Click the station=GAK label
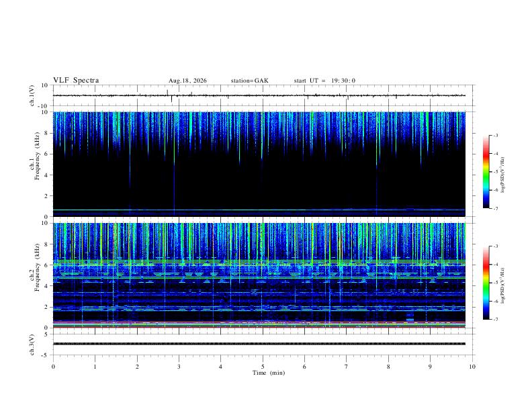 tap(249, 81)
